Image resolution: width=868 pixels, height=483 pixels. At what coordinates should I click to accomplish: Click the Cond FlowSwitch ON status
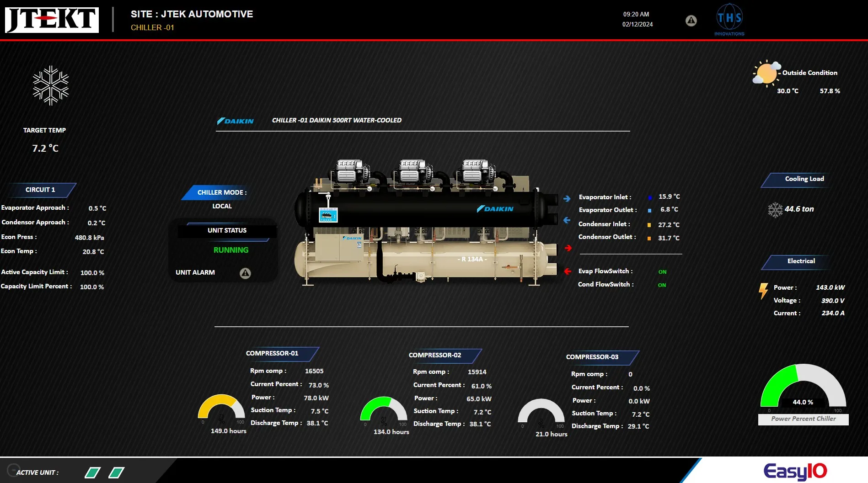(662, 286)
